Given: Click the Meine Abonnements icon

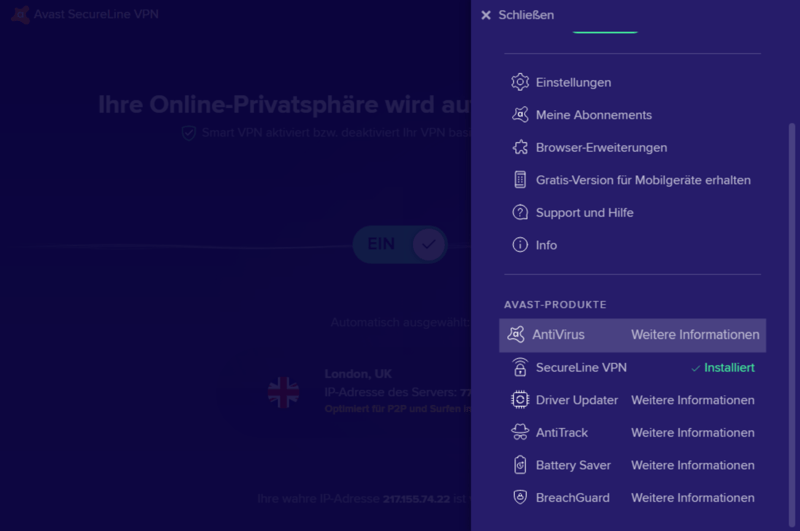Looking at the screenshot, I should click(x=520, y=115).
